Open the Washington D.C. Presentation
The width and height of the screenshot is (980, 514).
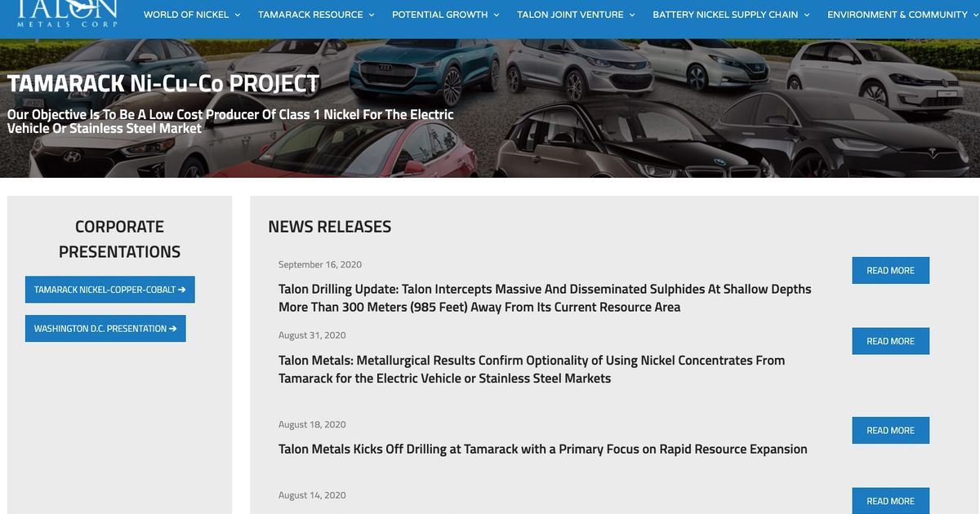[x=105, y=328]
